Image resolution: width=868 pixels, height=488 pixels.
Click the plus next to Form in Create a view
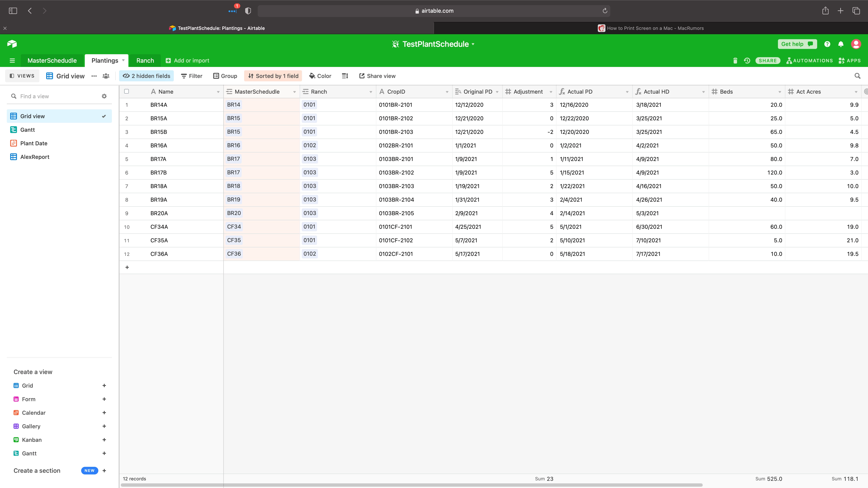click(104, 399)
